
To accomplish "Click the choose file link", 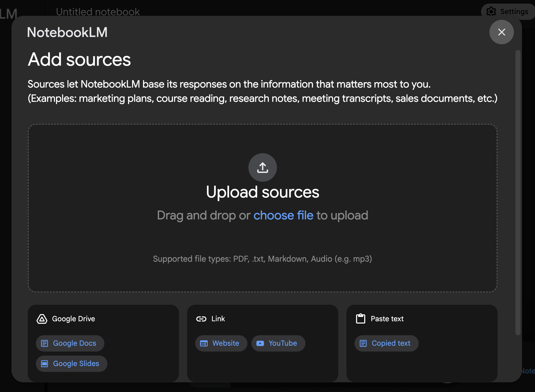I will 283,215.
